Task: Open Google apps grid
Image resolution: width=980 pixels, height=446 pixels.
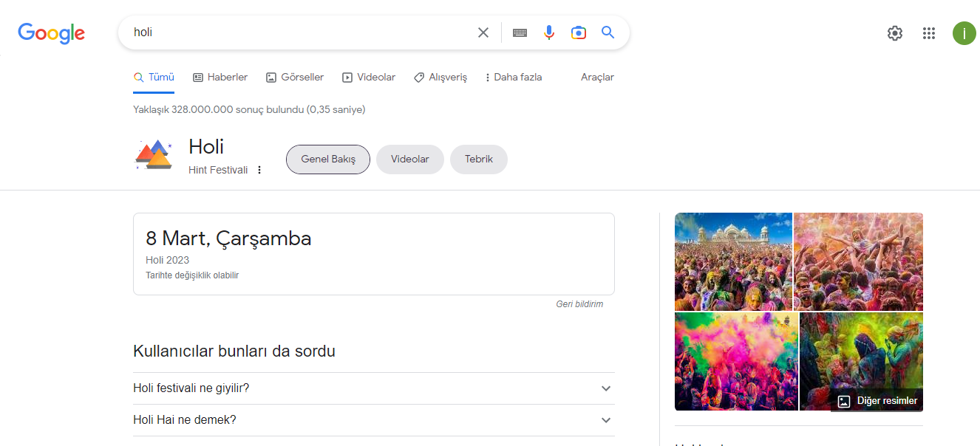Action: click(929, 33)
